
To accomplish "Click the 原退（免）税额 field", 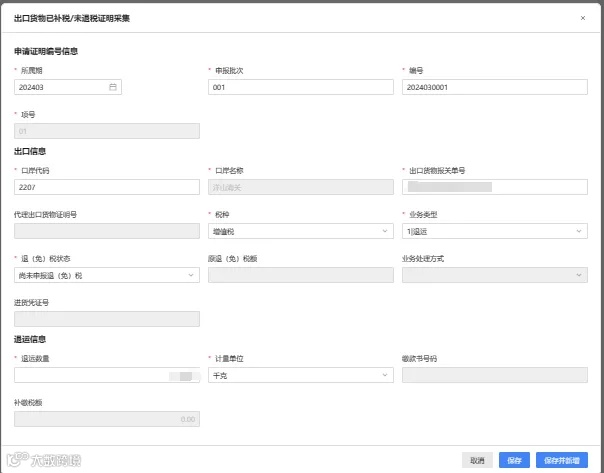I will (x=301, y=275).
